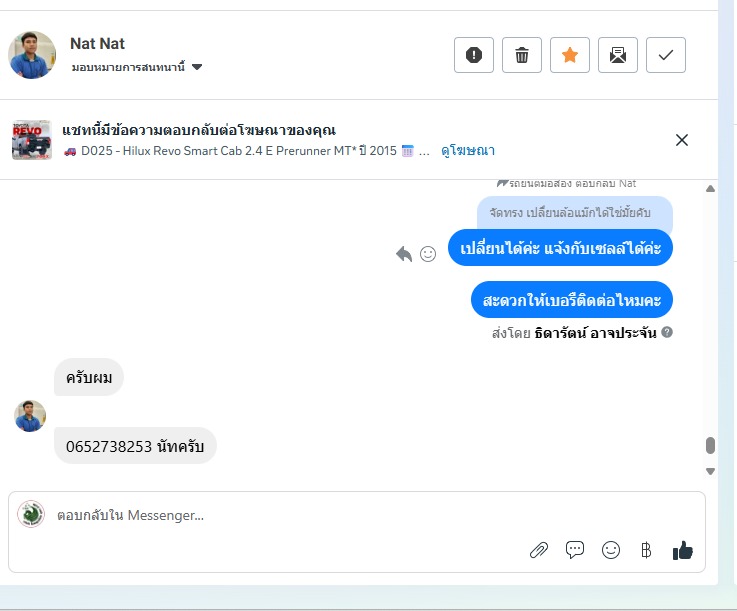Toggle the orange star follow-up flag
Image resolution: width=737 pixels, height=611 pixels.
click(570, 55)
